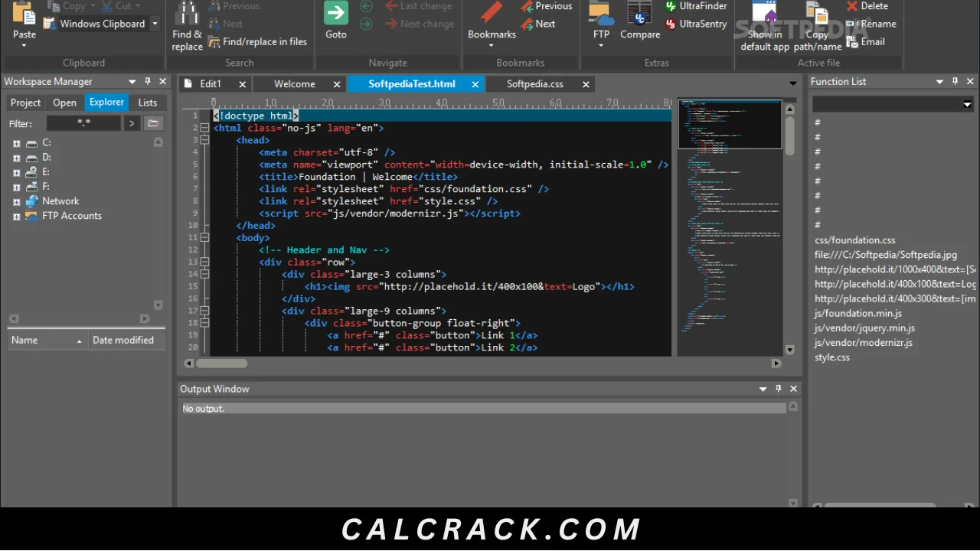This screenshot has height=551, width=980.
Task: Close the Output Window panel
Action: coord(793,389)
